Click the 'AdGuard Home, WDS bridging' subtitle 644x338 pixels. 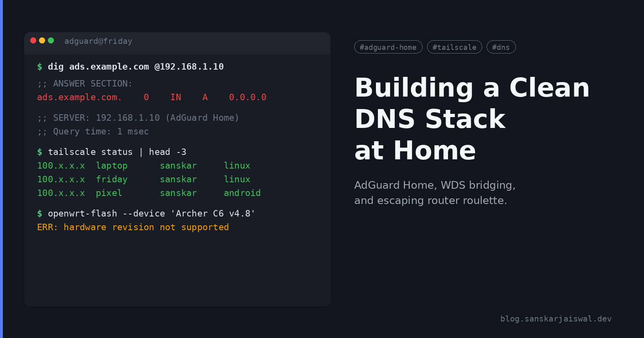tap(435, 185)
